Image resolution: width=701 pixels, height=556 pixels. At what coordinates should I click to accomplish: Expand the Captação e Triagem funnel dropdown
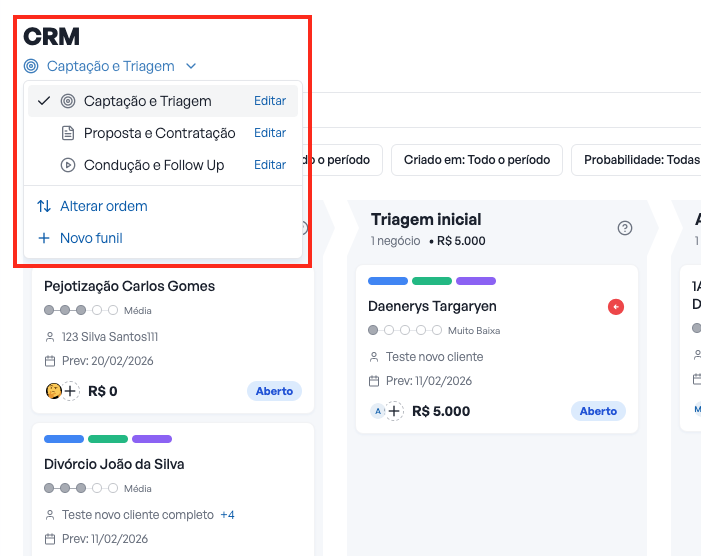(x=190, y=67)
